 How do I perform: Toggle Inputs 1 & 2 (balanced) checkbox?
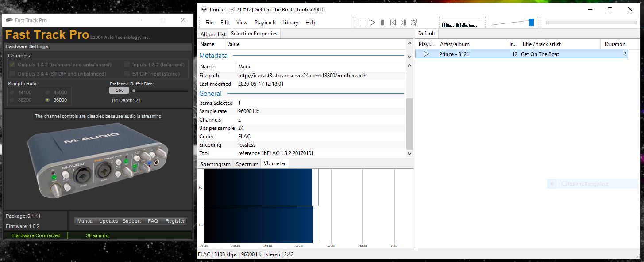click(x=127, y=65)
